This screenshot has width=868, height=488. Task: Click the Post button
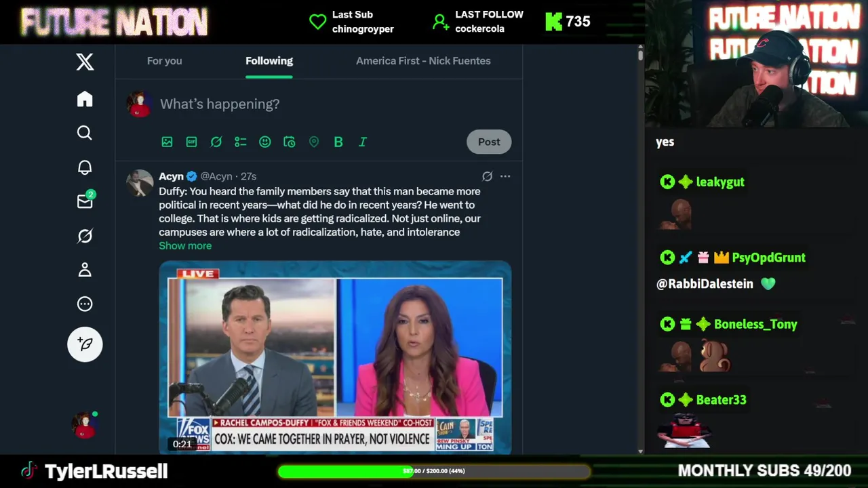tap(489, 142)
